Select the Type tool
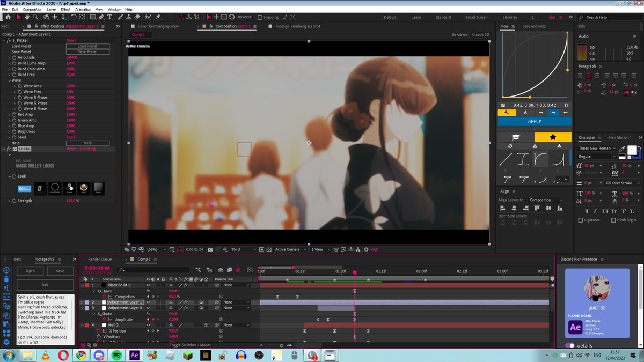 coord(109,17)
